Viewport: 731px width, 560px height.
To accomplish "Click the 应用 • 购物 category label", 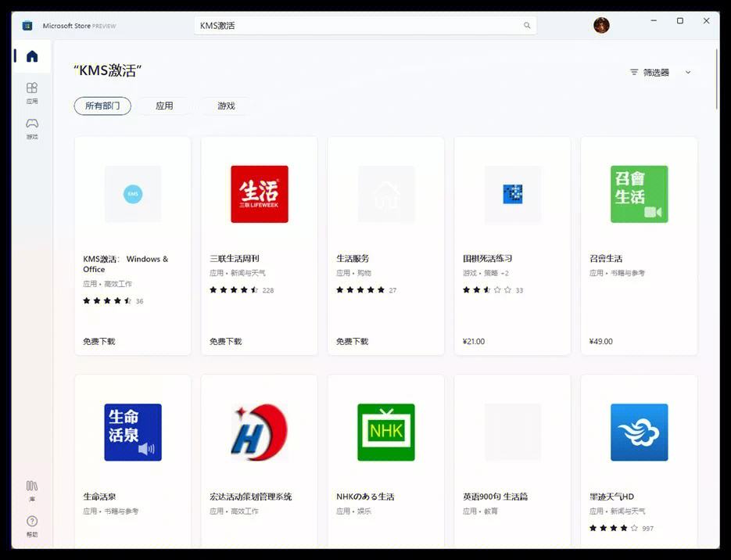I will (354, 273).
